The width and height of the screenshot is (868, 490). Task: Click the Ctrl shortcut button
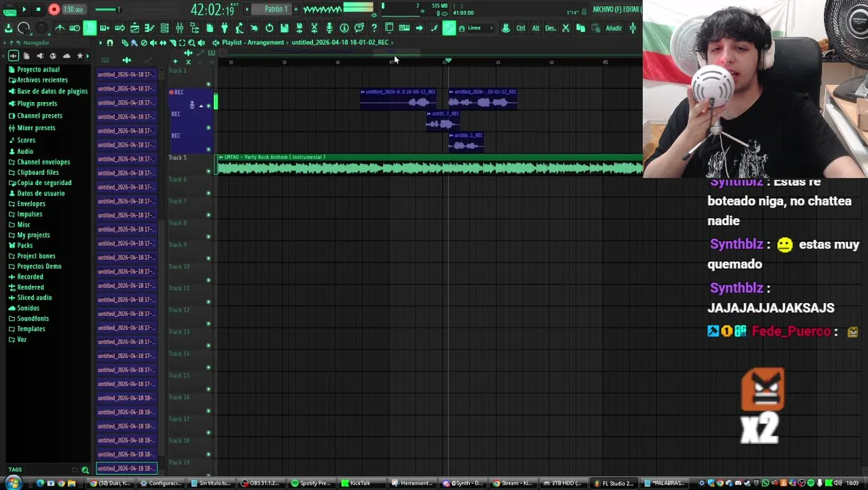[521, 28]
